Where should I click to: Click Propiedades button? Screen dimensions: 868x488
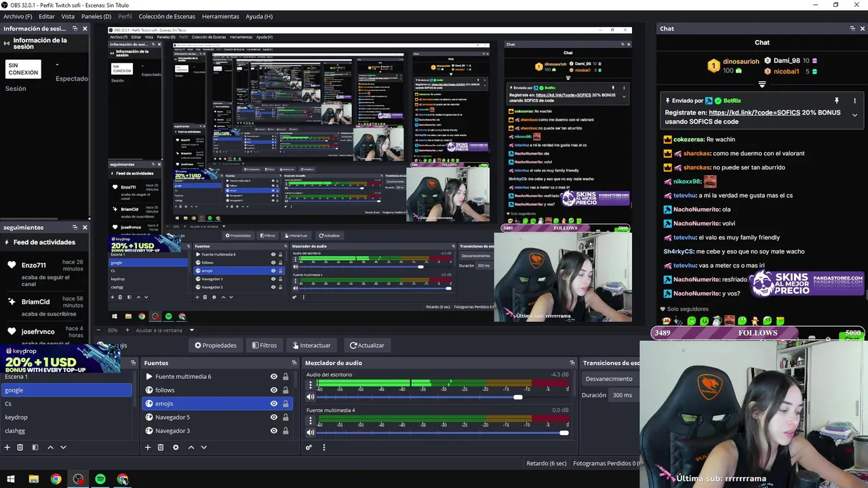tap(216, 346)
